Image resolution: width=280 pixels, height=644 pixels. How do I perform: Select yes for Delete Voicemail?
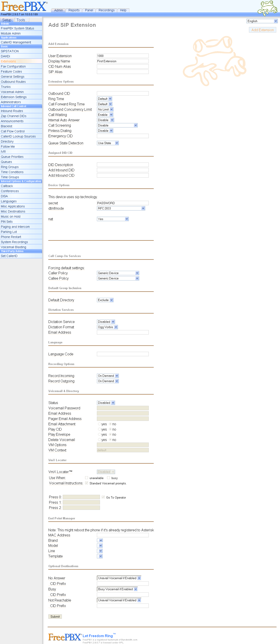99,440
